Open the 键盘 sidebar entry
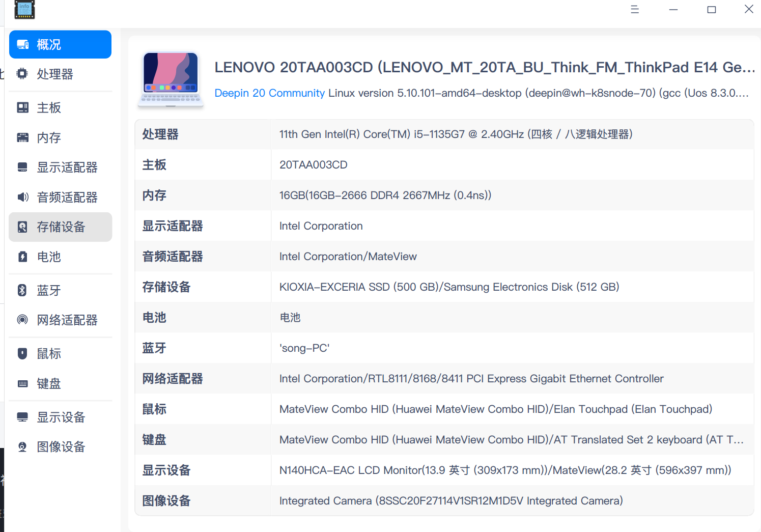Image resolution: width=761 pixels, height=532 pixels. [x=60, y=383]
